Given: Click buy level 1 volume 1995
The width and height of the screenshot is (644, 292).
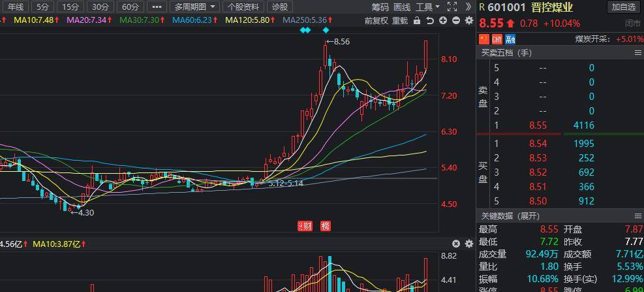Looking at the screenshot, I should click(x=584, y=144).
